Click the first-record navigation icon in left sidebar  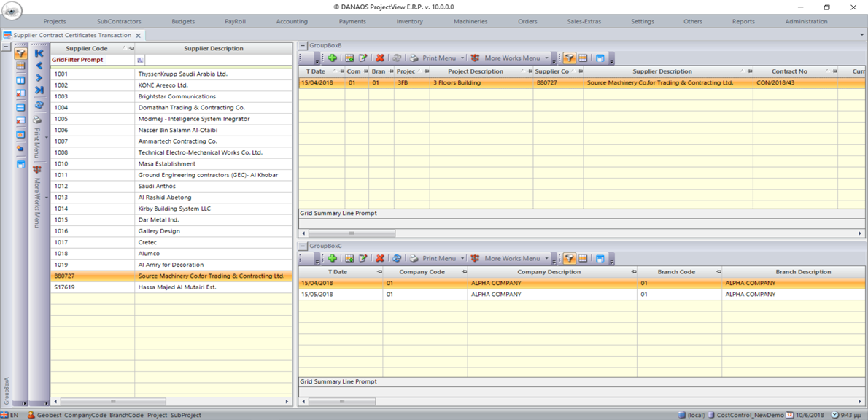(x=38, y=54)
